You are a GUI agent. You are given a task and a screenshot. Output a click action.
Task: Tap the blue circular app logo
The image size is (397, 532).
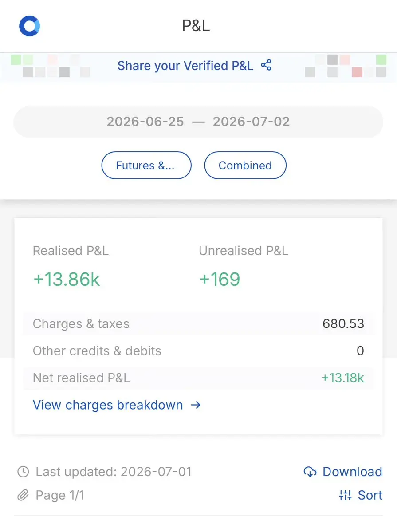coord(30,26)
